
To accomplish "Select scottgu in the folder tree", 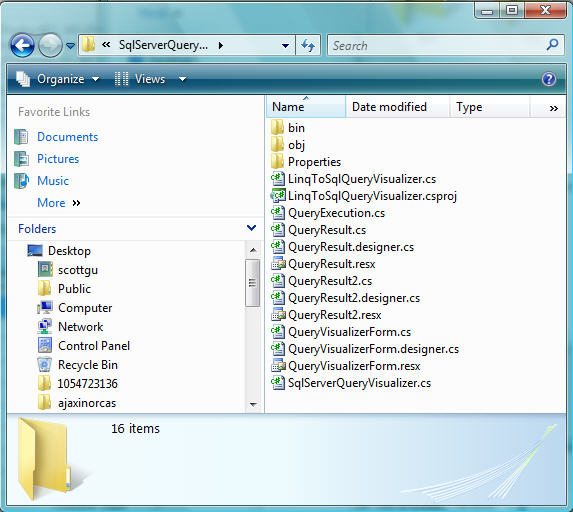I will 78,270.
